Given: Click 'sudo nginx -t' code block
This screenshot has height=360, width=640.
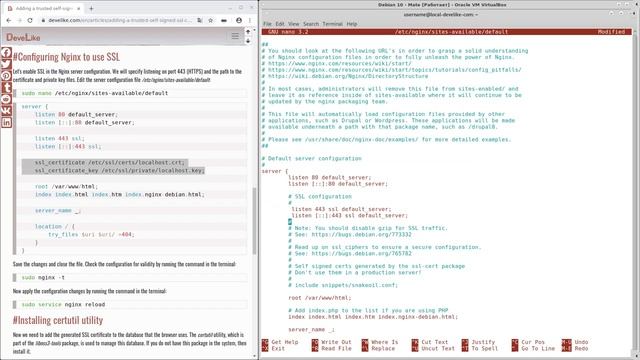Looking at the screenshot, I should point(130,278).
